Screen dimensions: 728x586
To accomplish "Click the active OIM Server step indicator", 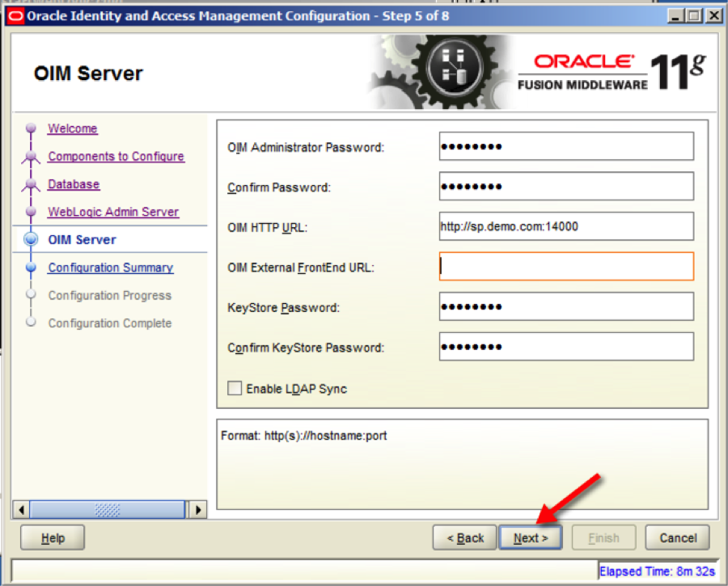I will pos(30,239).
